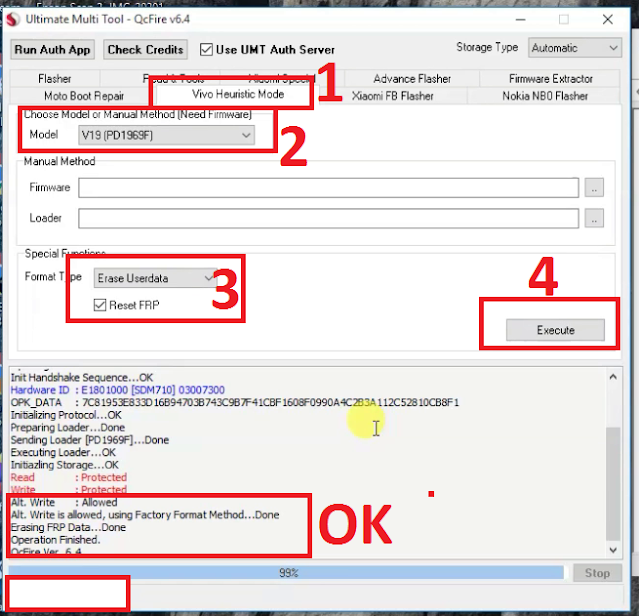
Task: Select the Vivo Heuristic Mode tab
Action: tap(238, 94)
